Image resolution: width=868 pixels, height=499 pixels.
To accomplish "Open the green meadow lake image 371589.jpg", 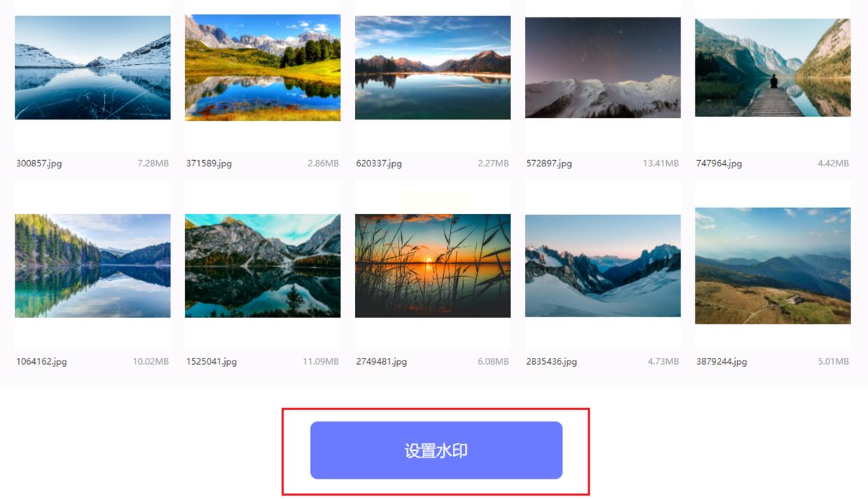I will [263, 68].
